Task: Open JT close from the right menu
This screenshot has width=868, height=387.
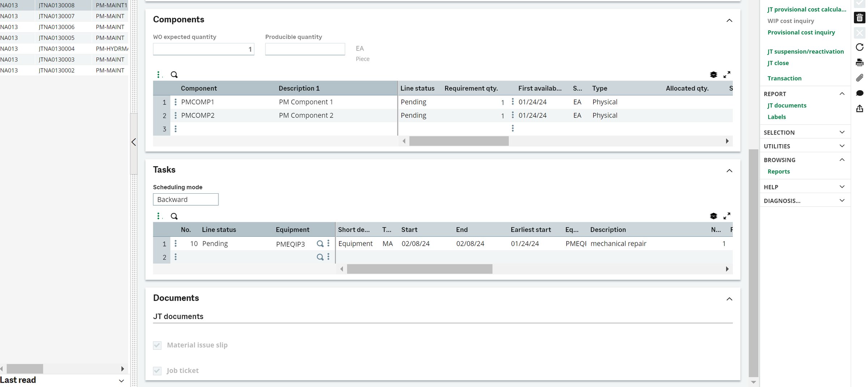Action: [778, 63]
